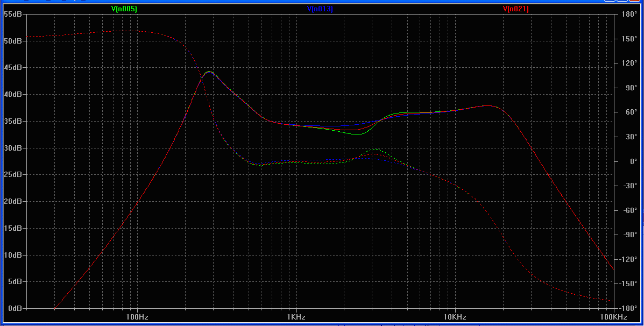644x326 pixels.
Task: Click the -180° phase axis label
Action: [628, 308]
